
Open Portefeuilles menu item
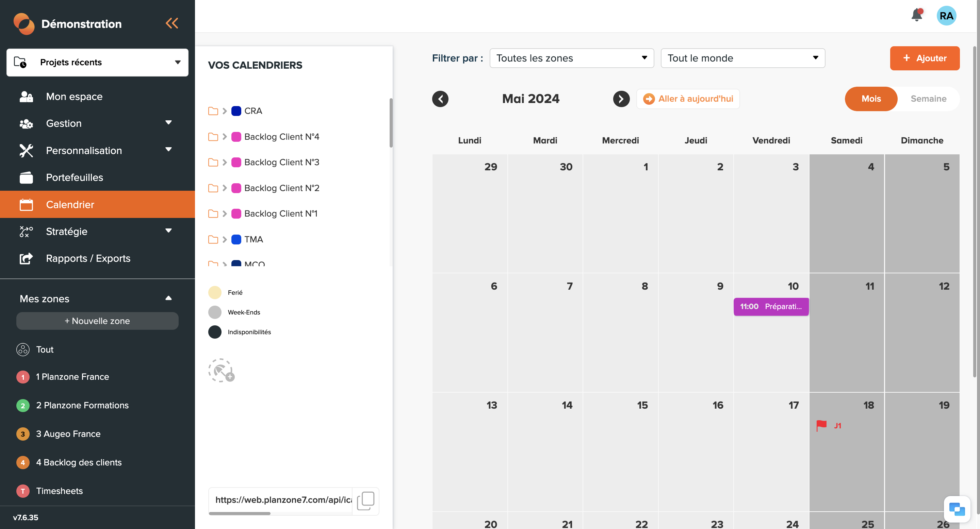[97, 177]
